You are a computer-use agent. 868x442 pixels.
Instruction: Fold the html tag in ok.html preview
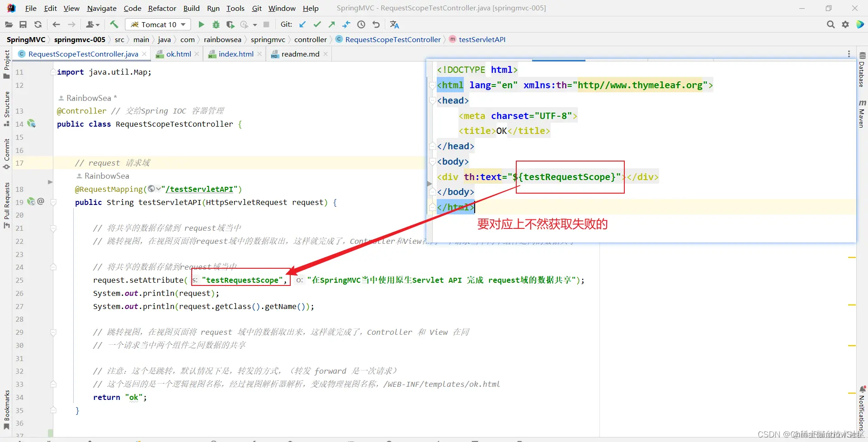coord(433,85)
